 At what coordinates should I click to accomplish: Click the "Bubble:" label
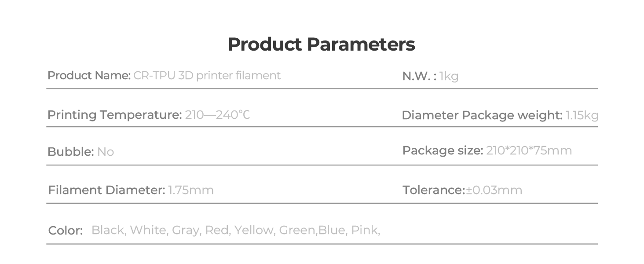(x=71, y=152)
